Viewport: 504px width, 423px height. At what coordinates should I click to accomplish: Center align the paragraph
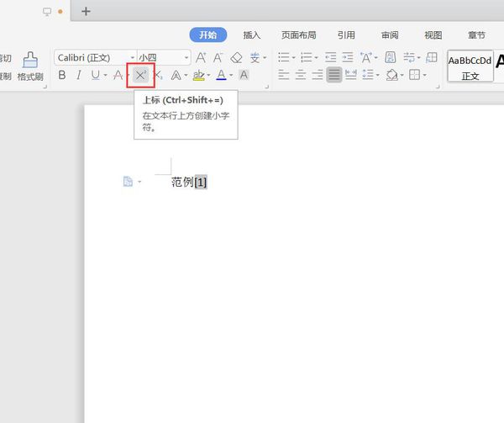[300, 76]
